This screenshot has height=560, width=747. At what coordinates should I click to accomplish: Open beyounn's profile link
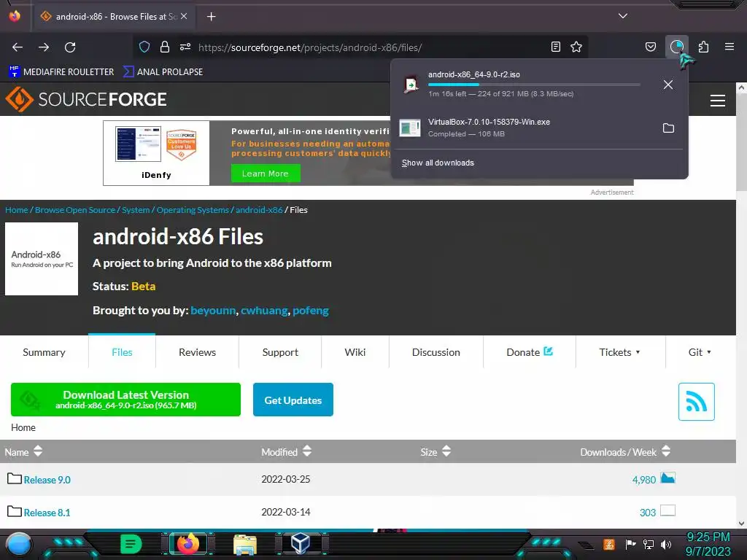point(213,311)
